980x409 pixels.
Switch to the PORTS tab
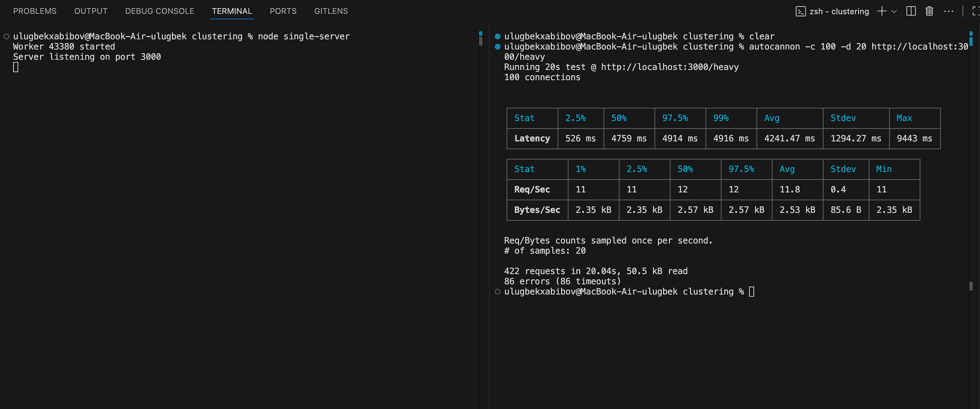pos(283,11)
